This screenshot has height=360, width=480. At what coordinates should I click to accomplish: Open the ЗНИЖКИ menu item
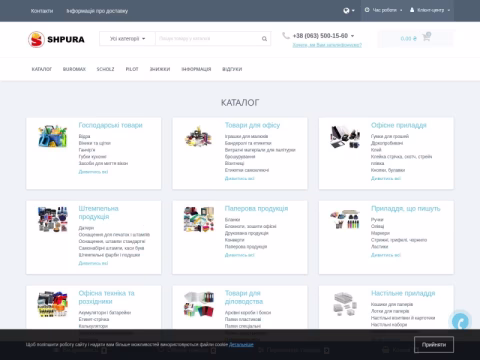(160, 69)
